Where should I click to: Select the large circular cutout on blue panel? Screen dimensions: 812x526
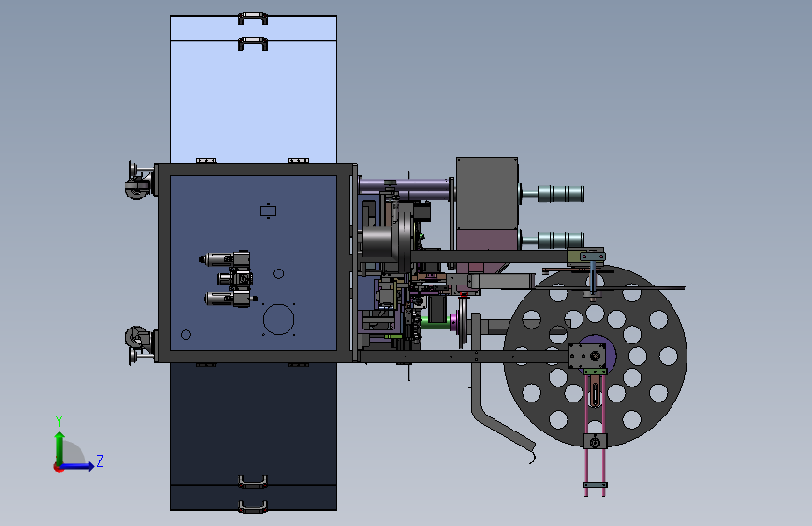[278, 319]
